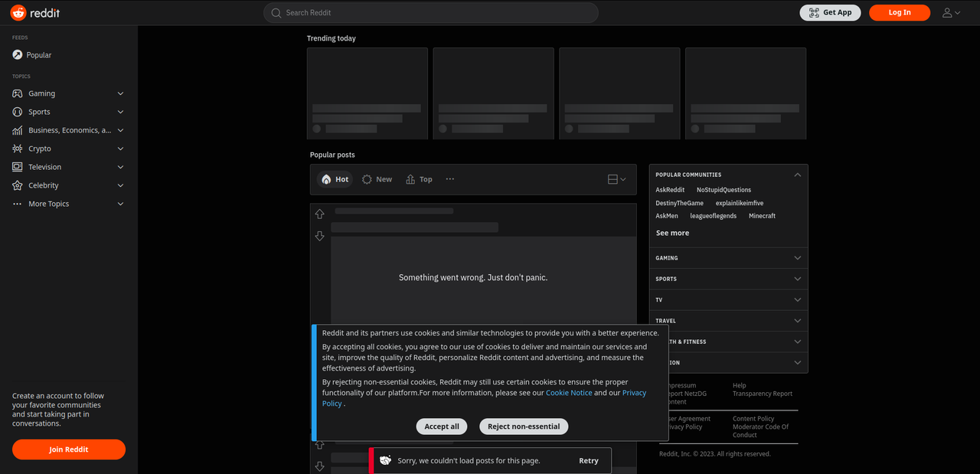The width and height of the screenshot is (980, 474).
Task: Click the Popular arrow icon
Action: (18, 55)
